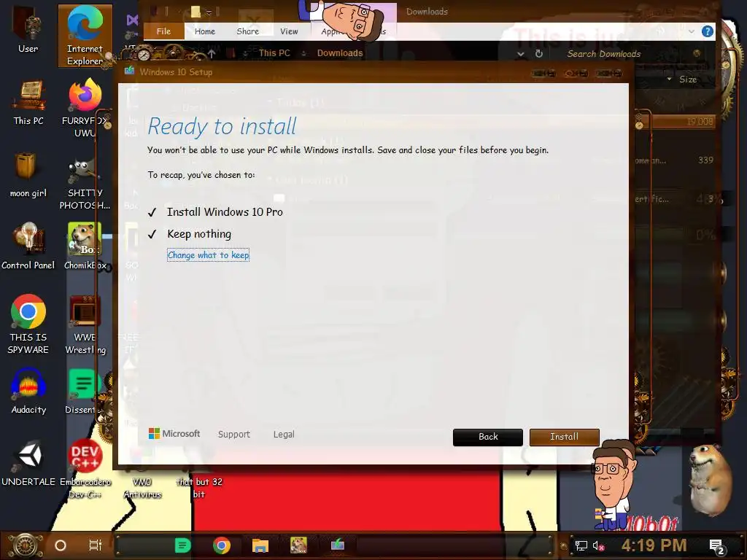Select the Embarcadero Dev-C++ desktop icon
The image size is (747, 560).
click(x=85, y=470)
